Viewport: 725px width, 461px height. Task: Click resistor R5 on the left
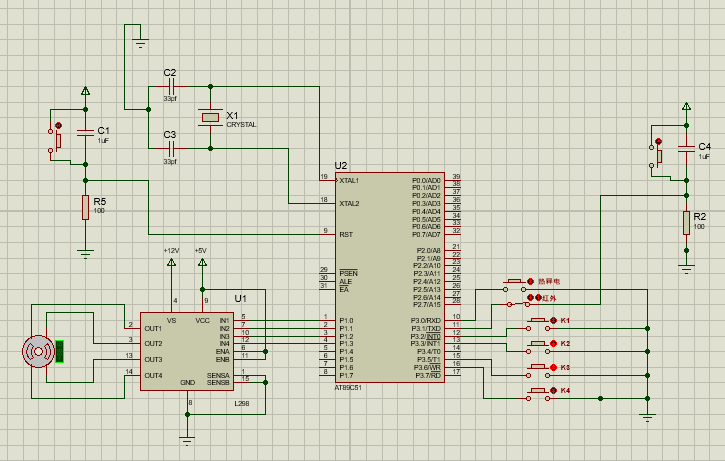[x=86, y=207]
